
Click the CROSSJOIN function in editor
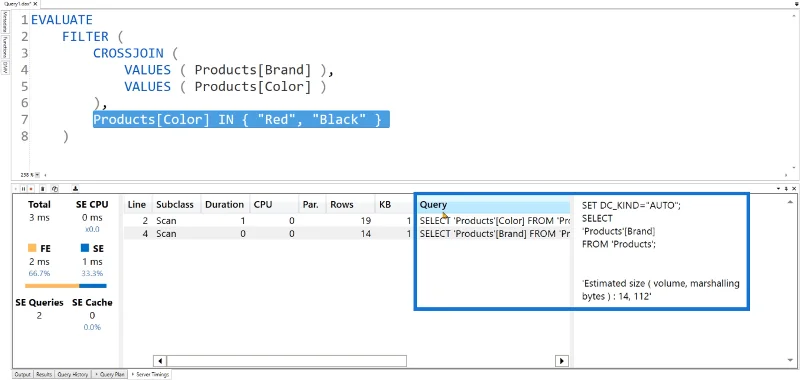[128, 54]
